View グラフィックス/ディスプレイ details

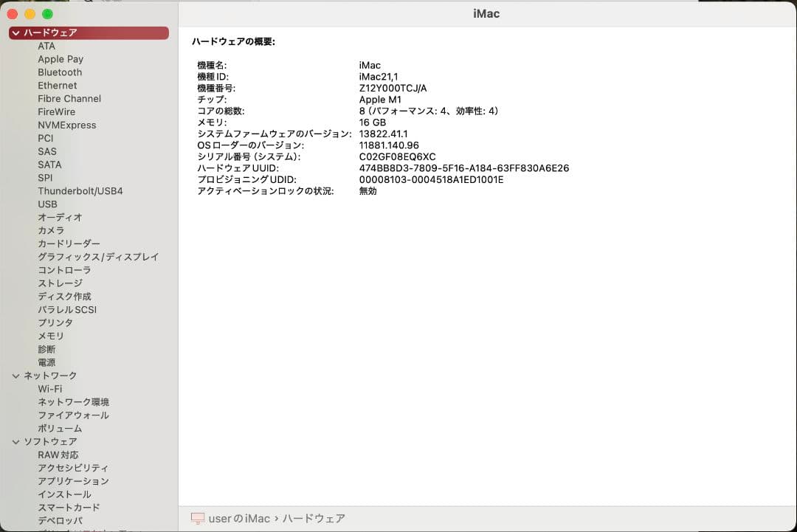(x=98, y=257)
